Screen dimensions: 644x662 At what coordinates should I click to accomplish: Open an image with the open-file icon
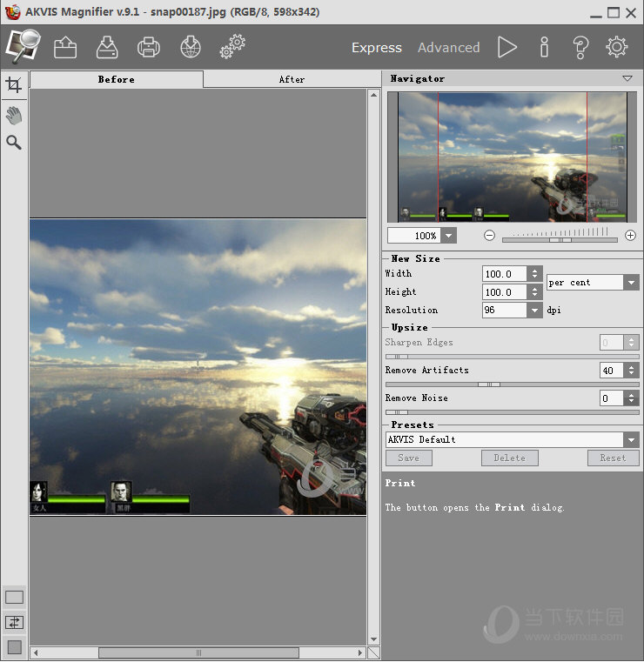pos(65,47)
